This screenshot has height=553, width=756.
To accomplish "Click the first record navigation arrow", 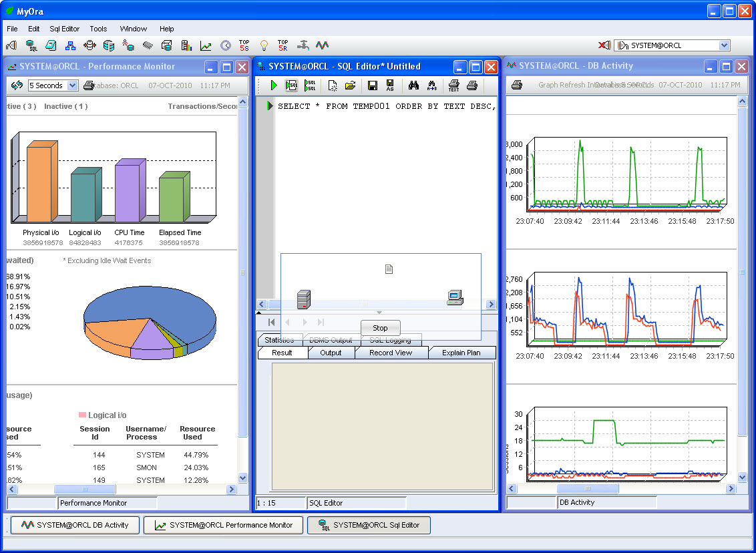I will (271, 322).
